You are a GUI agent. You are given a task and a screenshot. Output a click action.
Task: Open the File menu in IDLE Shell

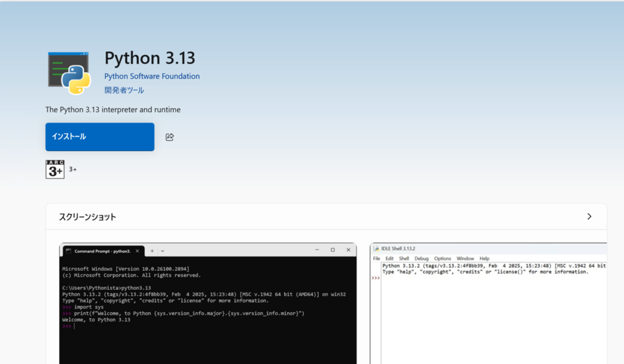376,258
